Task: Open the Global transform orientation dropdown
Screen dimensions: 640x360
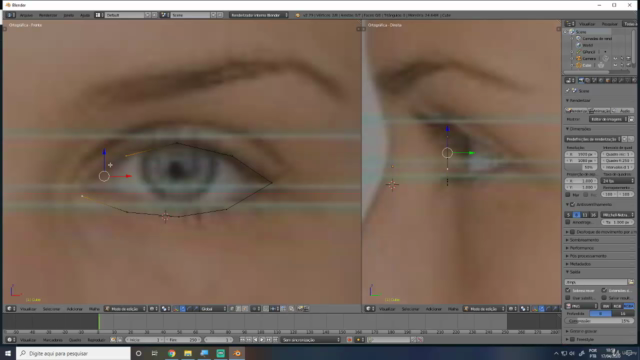Action: (x=213, y=309)
